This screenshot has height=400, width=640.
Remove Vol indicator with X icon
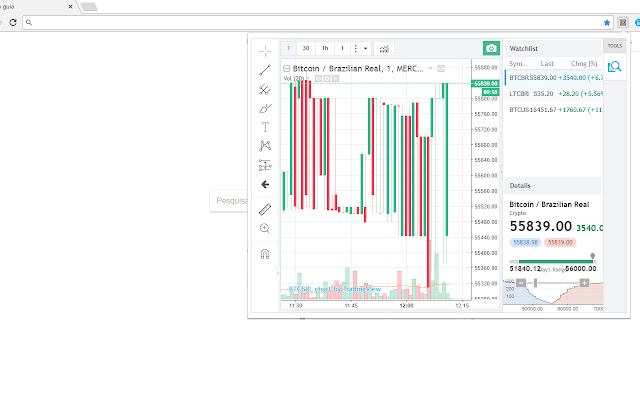(336, 78)
